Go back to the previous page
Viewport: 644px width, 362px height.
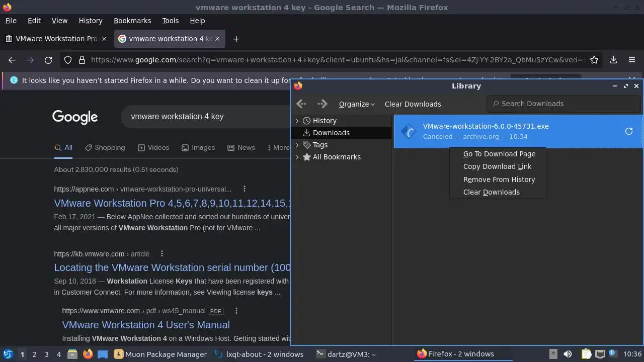(x=12, y=60)
